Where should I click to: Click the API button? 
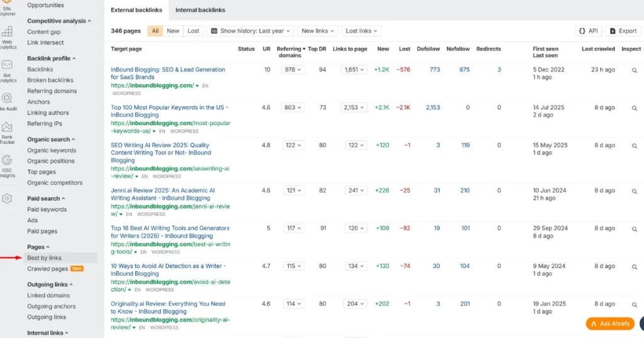tap(588, 31)
